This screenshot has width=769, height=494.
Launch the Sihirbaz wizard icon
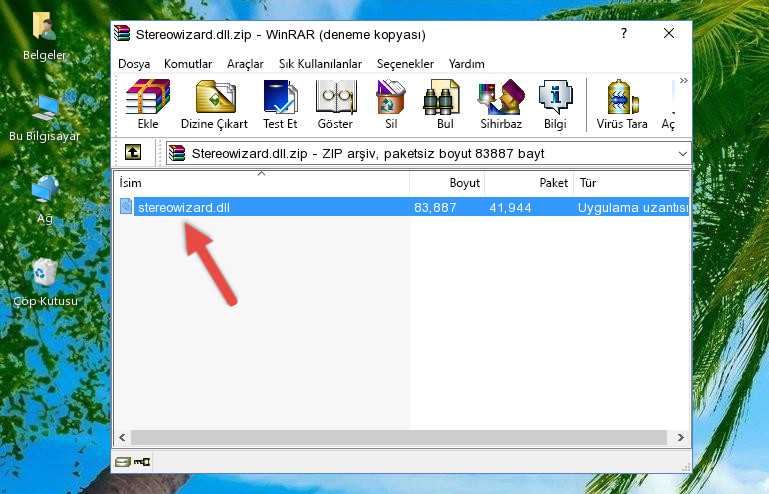tap(501, 104)
